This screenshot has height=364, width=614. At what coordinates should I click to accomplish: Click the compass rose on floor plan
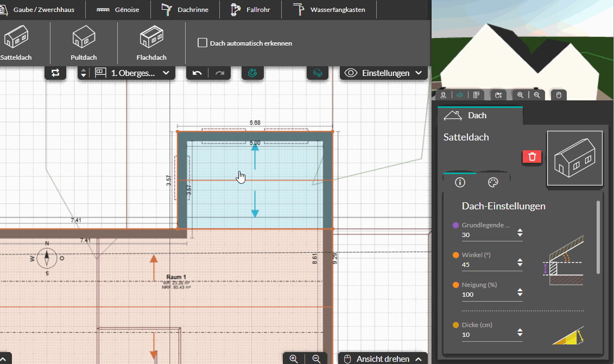[47, 258]
